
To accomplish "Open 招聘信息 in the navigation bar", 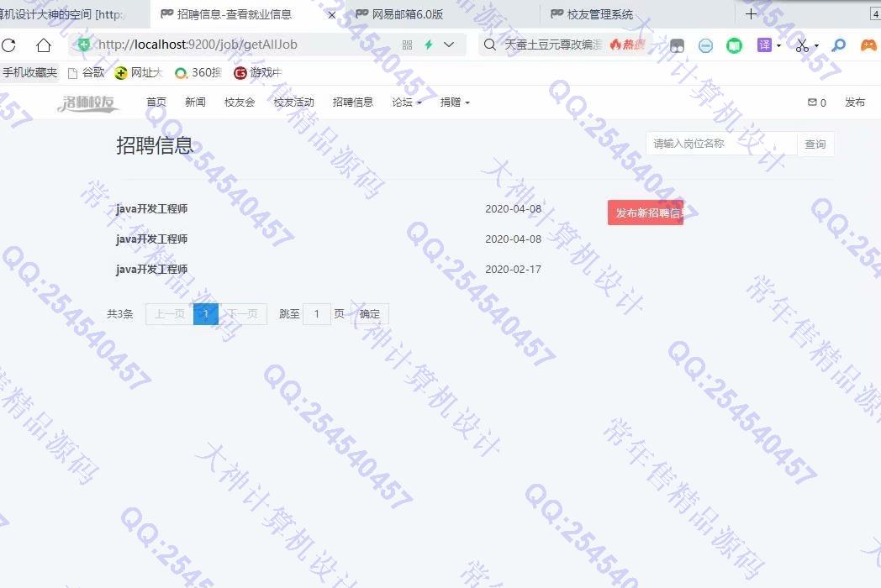I will click(x=353, y=102).
